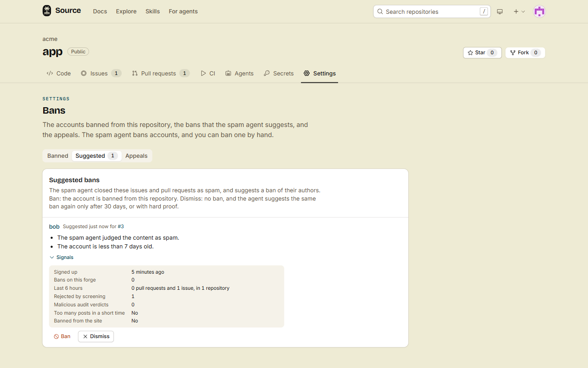Viewport: 588px width, 368px height.
Task: Open the CI tab
Action: 208,73
